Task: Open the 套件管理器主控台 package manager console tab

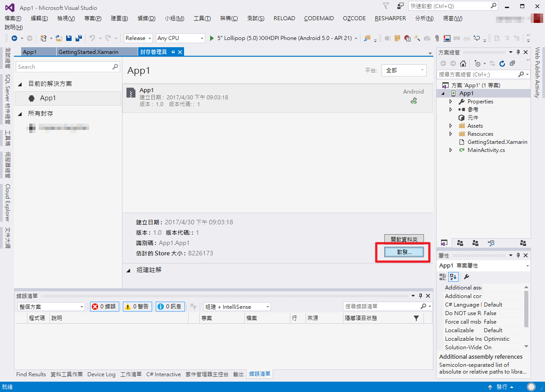Action: tap(207, 374)
